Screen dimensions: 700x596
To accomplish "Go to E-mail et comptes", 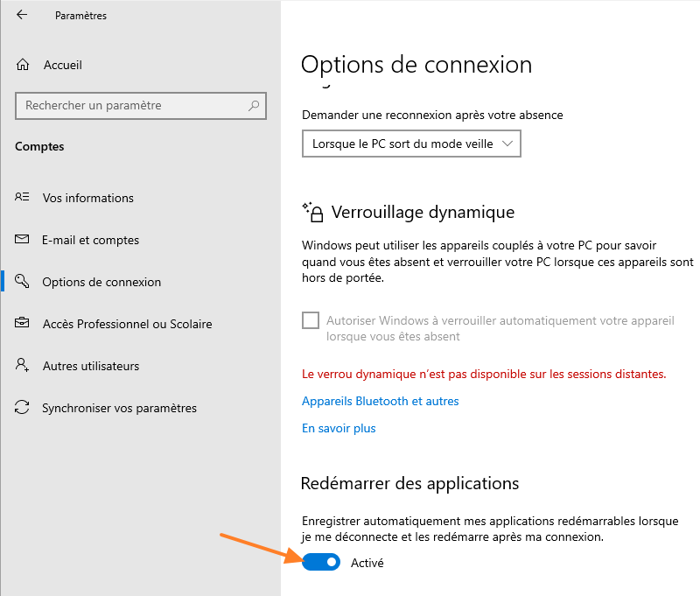I will (x=90, y=240).
